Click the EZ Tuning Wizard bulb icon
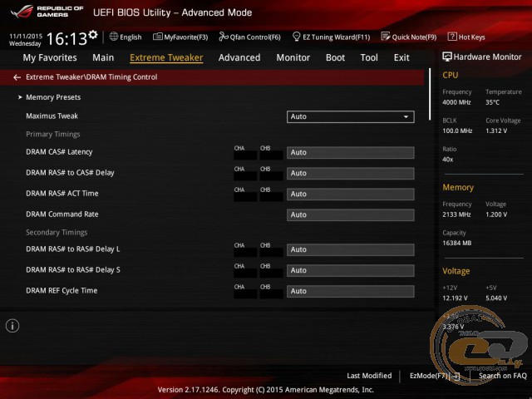This screenshot has height=399, width=532. (x=296, y=37)
